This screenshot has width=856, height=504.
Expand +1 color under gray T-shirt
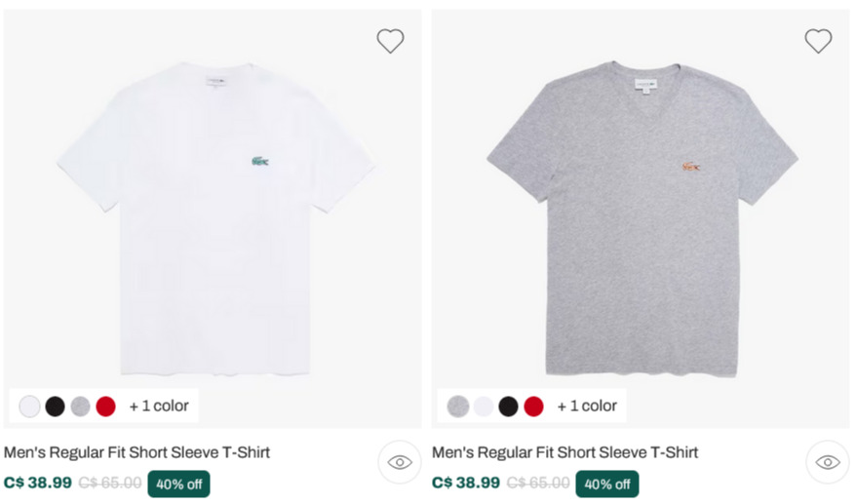tap(587, 406)
